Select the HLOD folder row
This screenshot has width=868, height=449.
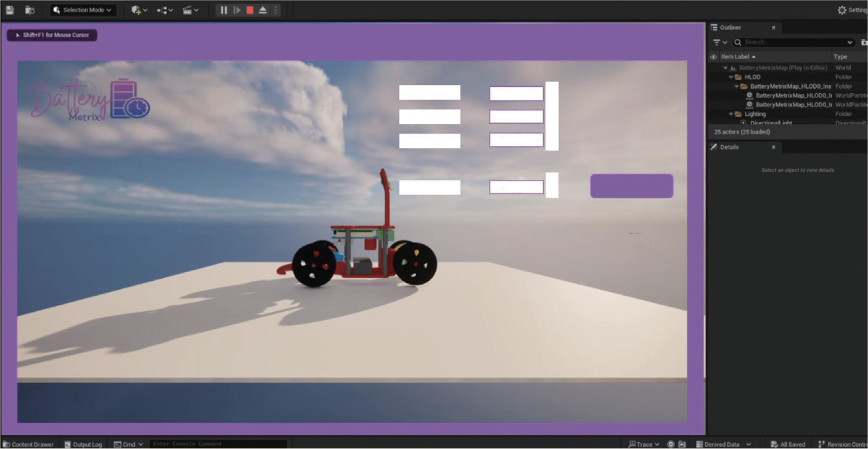(x=788, y=77)
